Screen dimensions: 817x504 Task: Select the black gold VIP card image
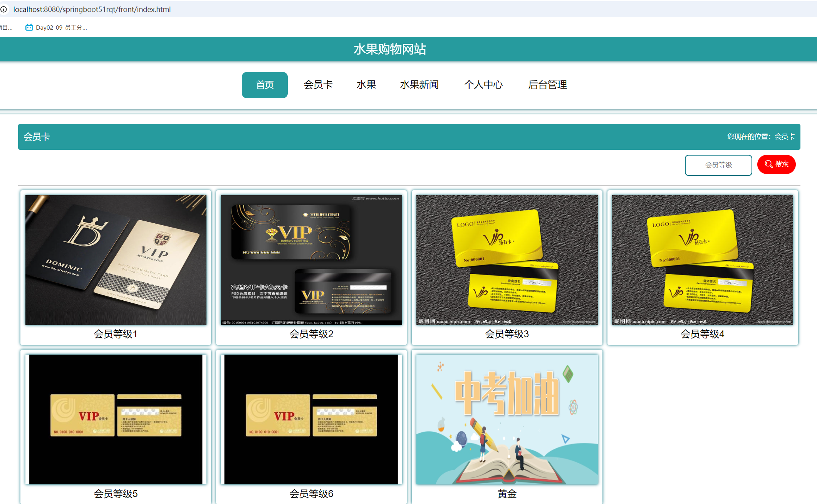tap(311, 260)
